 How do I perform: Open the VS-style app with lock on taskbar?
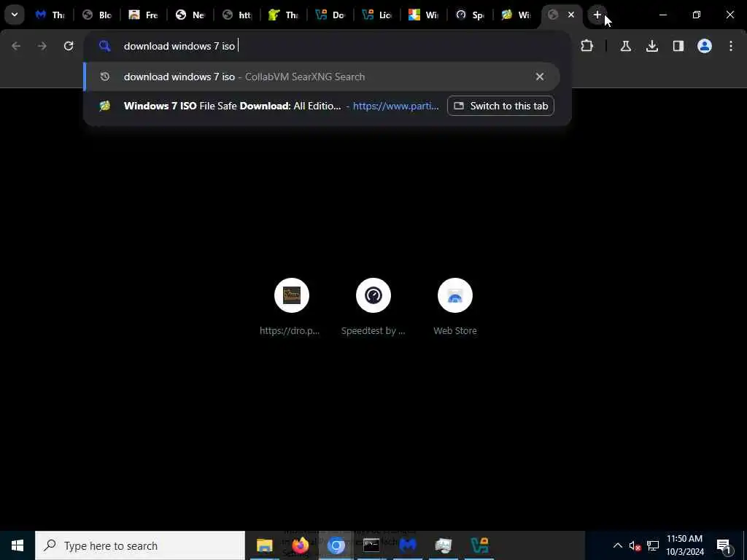(479, 545)
